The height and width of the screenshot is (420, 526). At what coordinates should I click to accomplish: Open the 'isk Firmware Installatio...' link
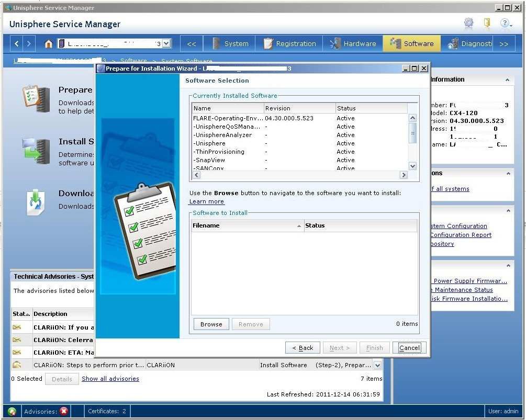coord(469,299)
